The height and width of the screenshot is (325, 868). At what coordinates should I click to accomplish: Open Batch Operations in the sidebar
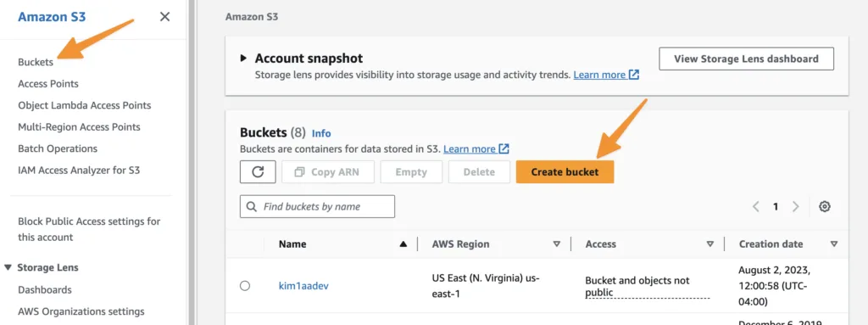click(x=58, y=148)
